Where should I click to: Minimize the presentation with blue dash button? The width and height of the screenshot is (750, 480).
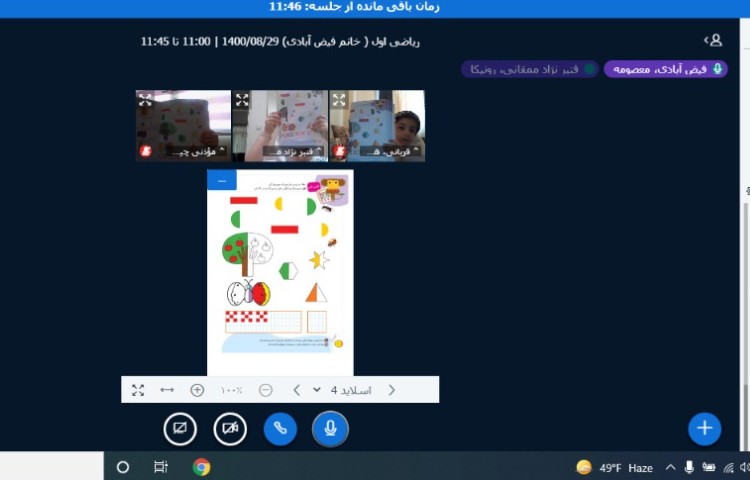click(222, 181)
